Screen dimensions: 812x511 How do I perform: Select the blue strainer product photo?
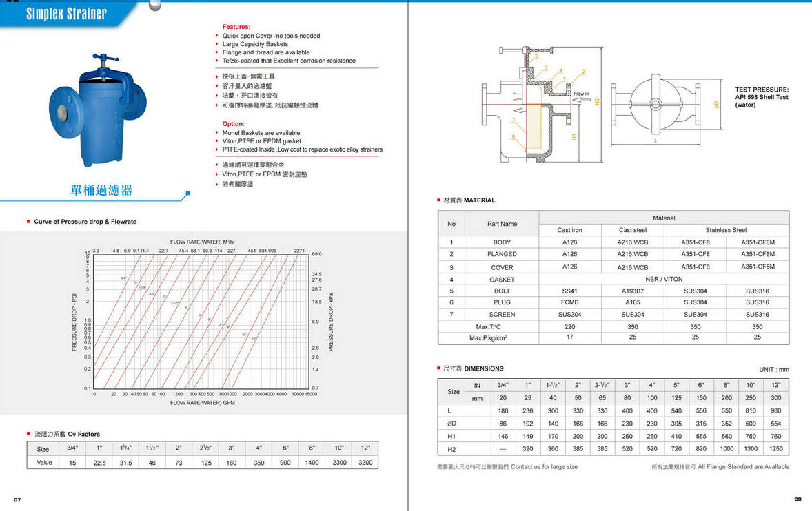tap(98, 109)
